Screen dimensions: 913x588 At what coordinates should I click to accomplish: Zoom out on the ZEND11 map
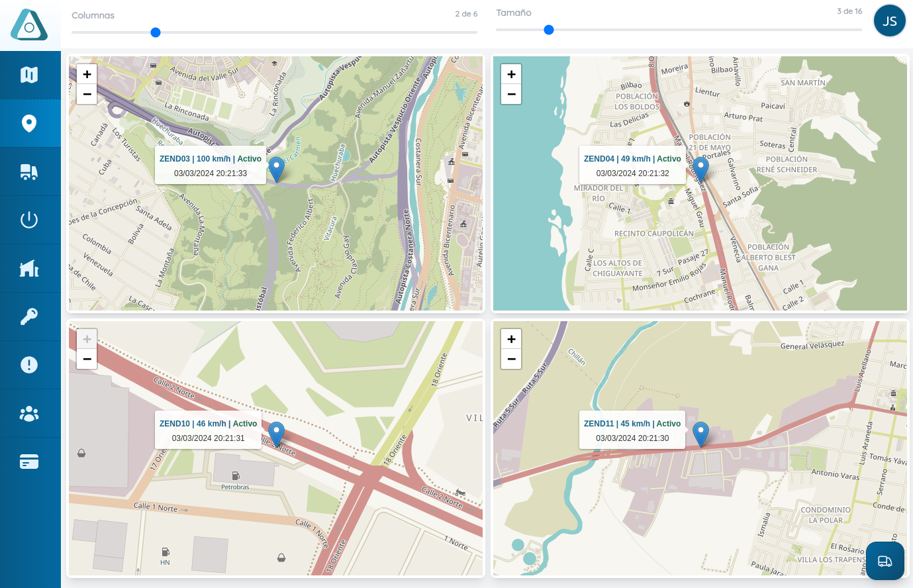coord(511,359)
